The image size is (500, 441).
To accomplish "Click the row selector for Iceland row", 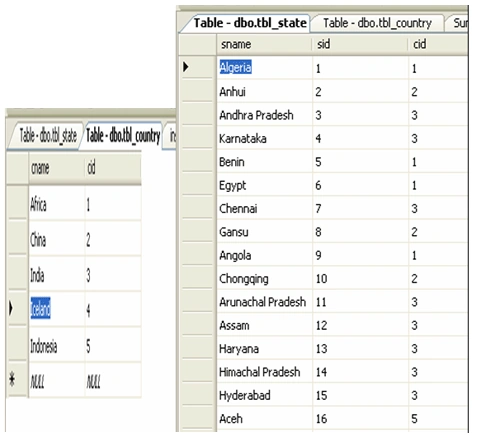I will [17, 309].
